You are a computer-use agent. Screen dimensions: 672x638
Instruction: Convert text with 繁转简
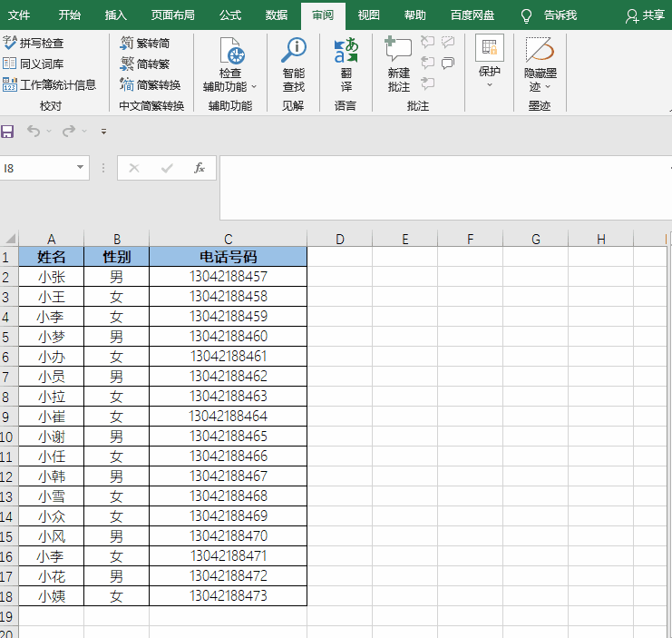click(x=145, y=43)
